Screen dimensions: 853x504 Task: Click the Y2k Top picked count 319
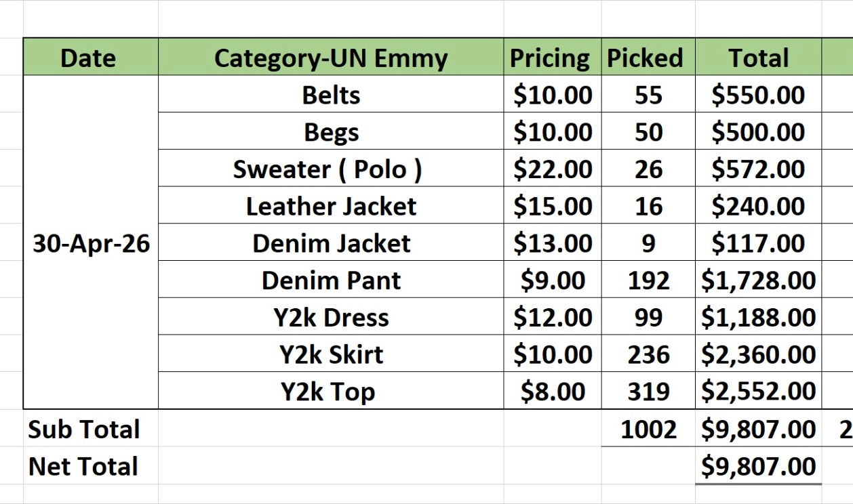click(648, 391)
